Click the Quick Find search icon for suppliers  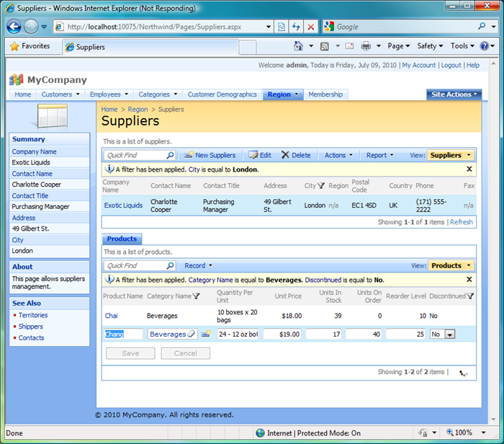tap(171, 155)
